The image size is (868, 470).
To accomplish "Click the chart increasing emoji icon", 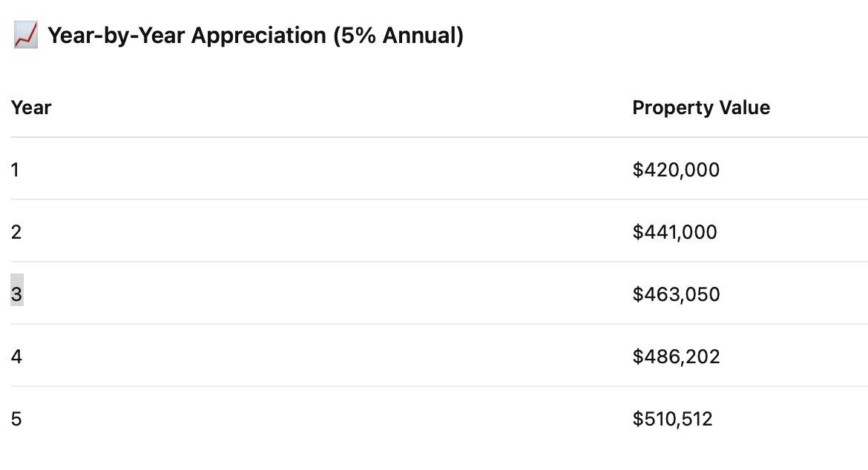I will point(25,35).
